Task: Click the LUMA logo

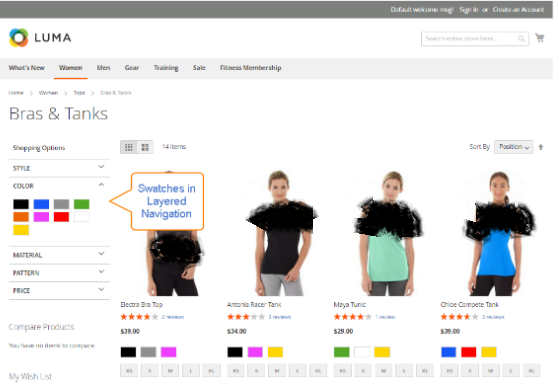Action: point(40,38)
